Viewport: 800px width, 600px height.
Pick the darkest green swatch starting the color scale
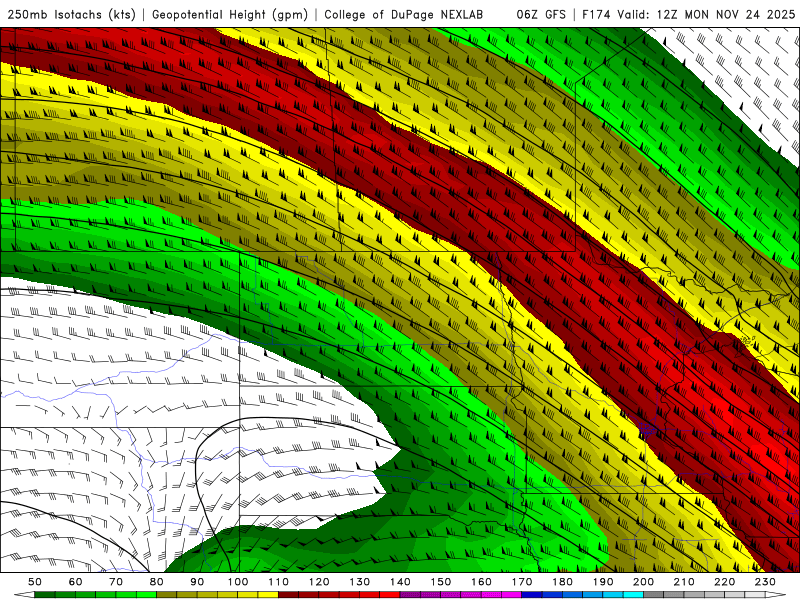coord(45,595)
